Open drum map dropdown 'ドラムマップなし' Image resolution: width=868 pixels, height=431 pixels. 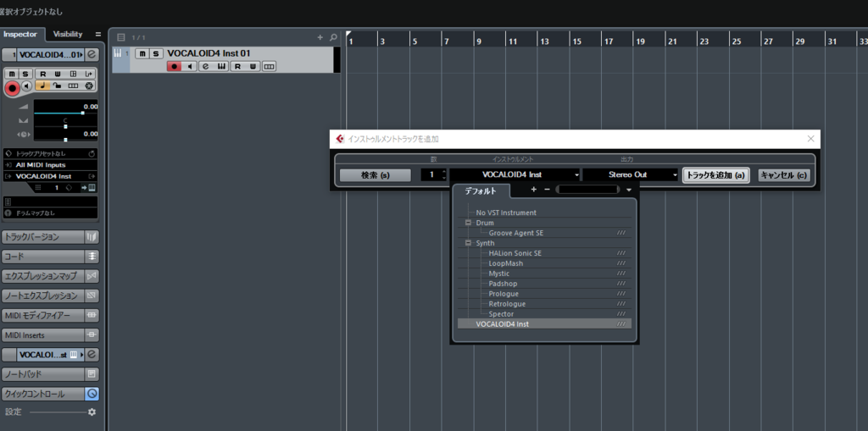coord(51,213)
